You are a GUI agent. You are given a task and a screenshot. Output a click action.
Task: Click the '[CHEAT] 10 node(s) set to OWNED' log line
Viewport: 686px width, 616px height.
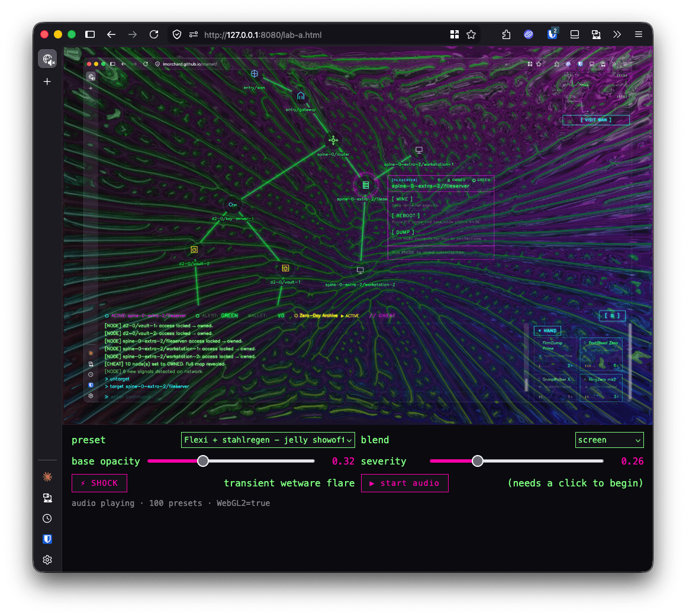(x=165, y=364)
